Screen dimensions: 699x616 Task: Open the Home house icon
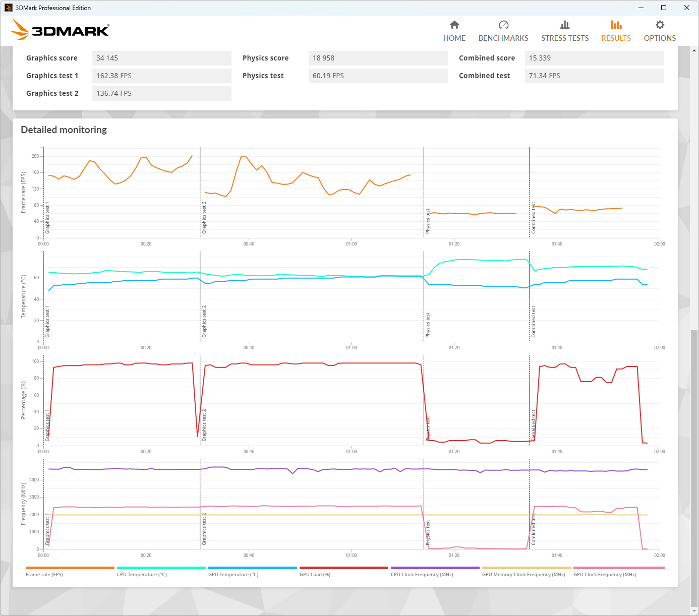(454, 25)
